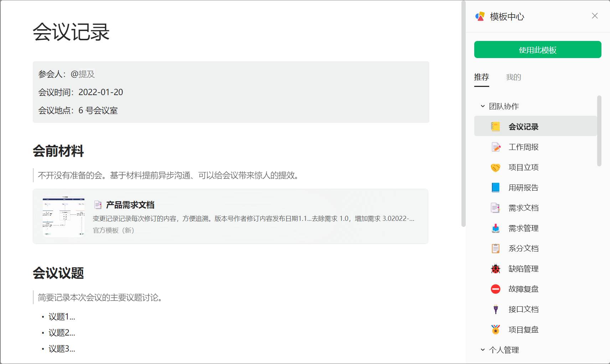
Task: Click the 议题1... bullet item
Action: 62,317
